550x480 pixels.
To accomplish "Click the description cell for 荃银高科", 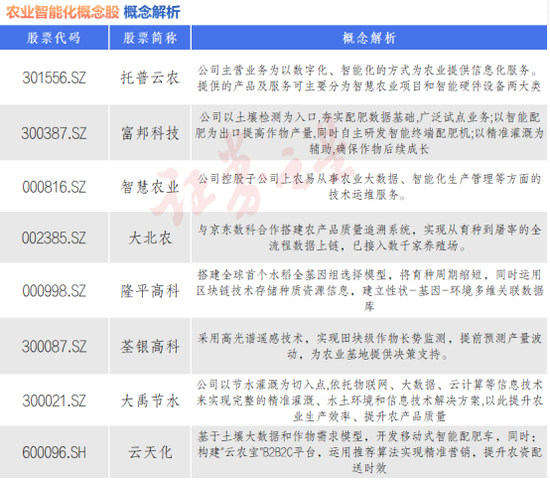I will pos(369,346).
